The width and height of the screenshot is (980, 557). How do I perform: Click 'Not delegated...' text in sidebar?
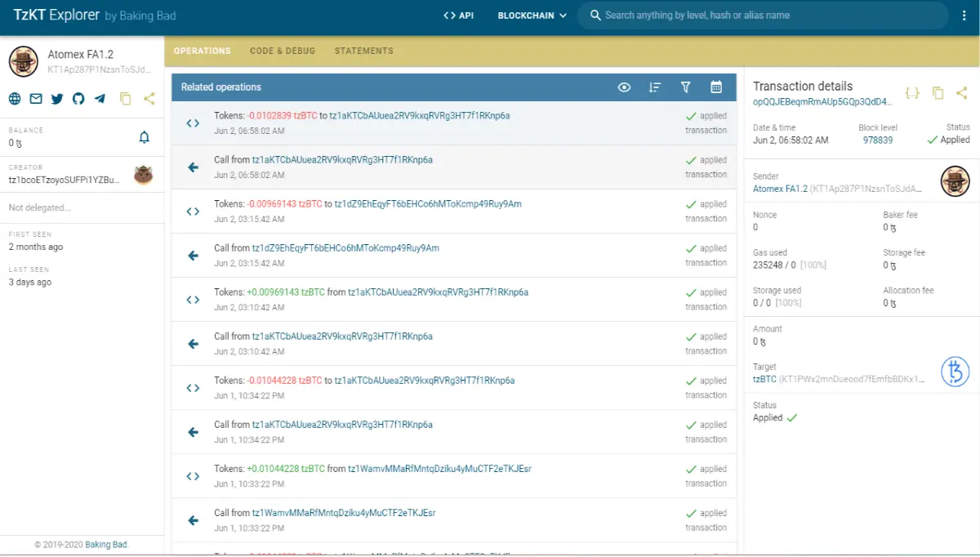(x=40, y=207)
